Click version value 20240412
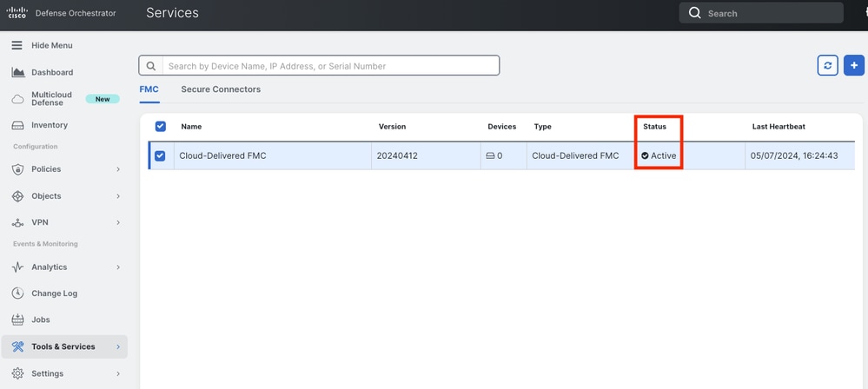This screenshot has width=868, height=389. [397, 156]
